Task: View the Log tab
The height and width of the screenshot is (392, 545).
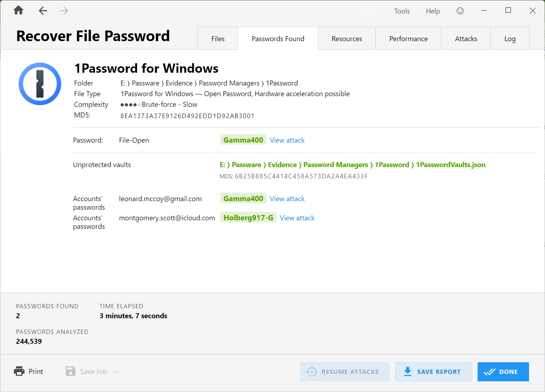Action: point(510,38)
